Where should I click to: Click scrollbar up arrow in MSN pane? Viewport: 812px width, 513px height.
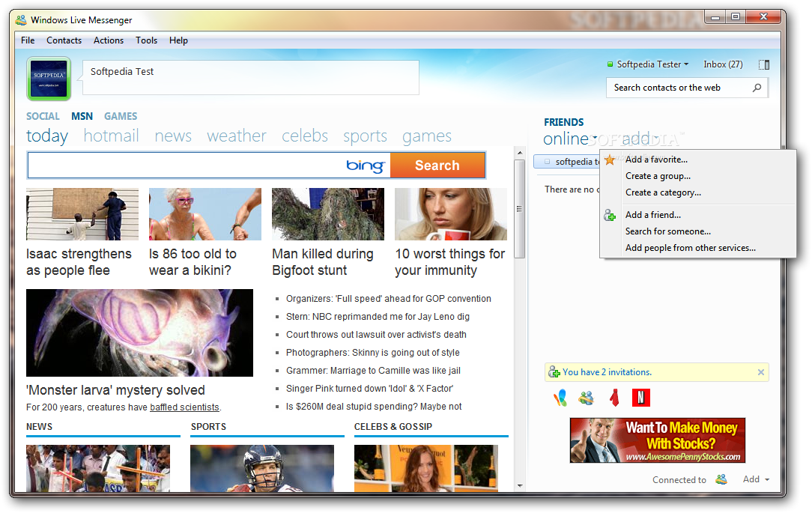(x=519, y=154)
